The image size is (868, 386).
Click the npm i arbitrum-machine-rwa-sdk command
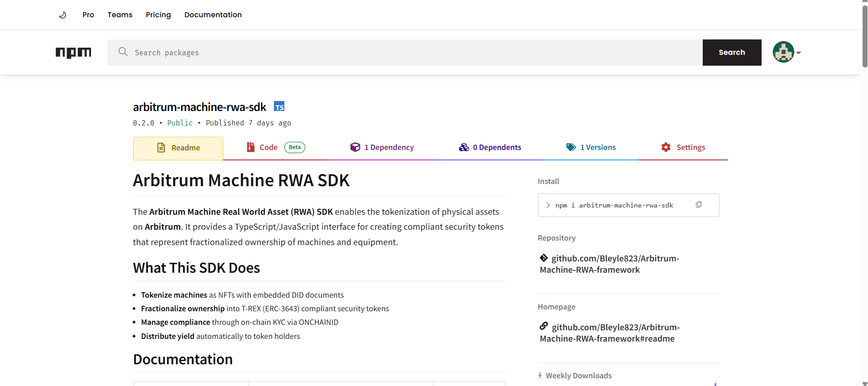(614, 205)
